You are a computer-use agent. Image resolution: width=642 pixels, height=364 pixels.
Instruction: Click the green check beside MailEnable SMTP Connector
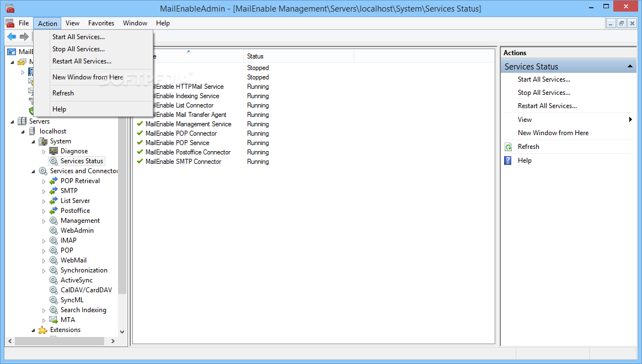tap(140, 162)
